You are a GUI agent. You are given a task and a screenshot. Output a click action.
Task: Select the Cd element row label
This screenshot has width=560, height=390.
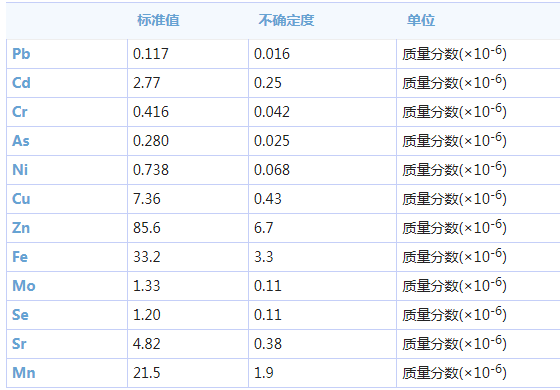tap(21, 83)
